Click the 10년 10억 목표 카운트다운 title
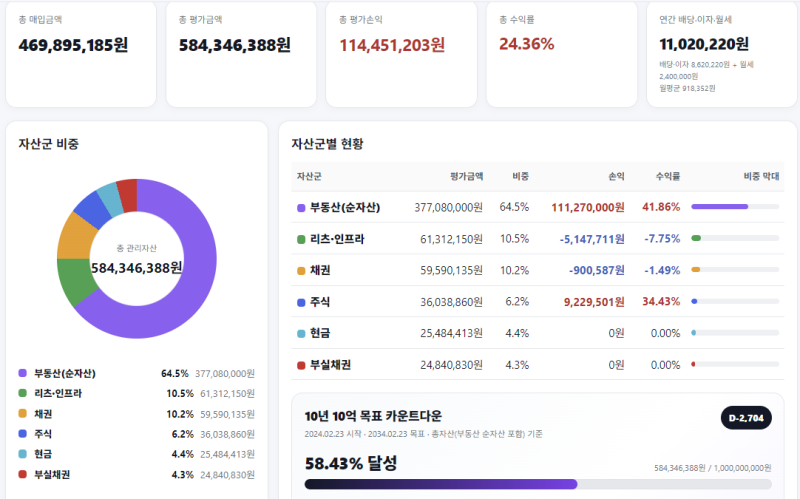Viewport: 800px width, 499px height. 373,416
